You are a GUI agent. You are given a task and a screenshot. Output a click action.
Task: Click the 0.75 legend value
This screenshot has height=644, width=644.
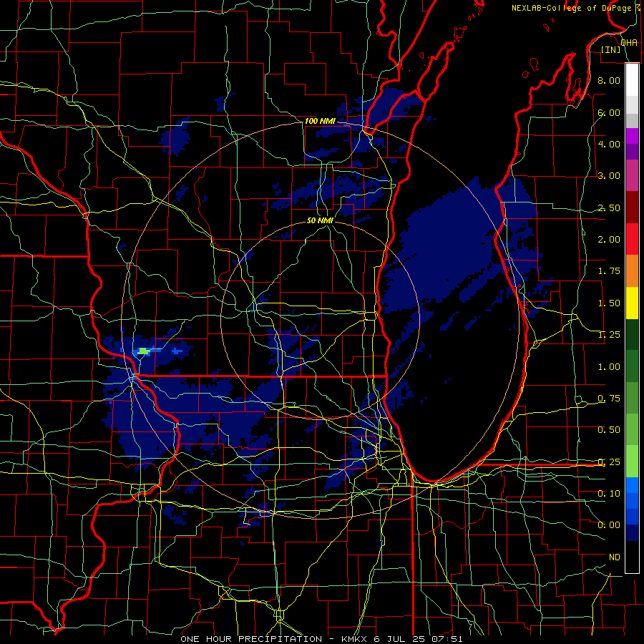click(x=609, y=399)
